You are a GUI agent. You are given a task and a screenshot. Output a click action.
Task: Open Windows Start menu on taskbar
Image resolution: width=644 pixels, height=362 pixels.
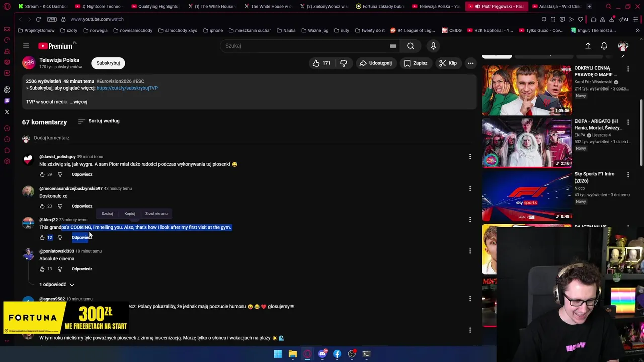click(278, 354)
